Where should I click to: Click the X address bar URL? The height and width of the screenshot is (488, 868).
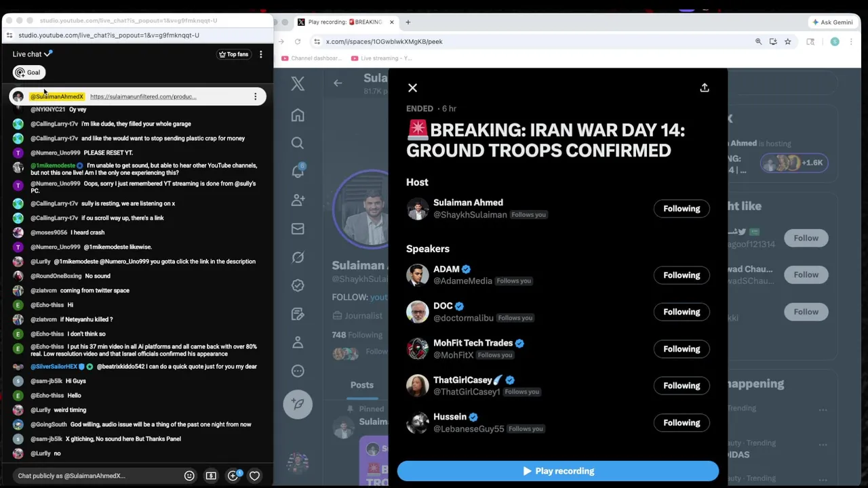tap(384, 41)
